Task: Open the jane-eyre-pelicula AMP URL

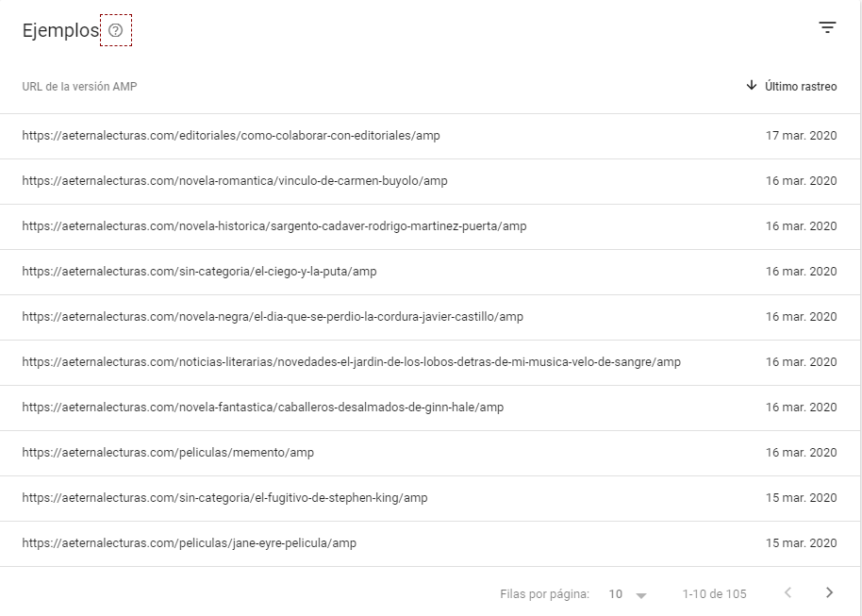Action: pos(190,542)
